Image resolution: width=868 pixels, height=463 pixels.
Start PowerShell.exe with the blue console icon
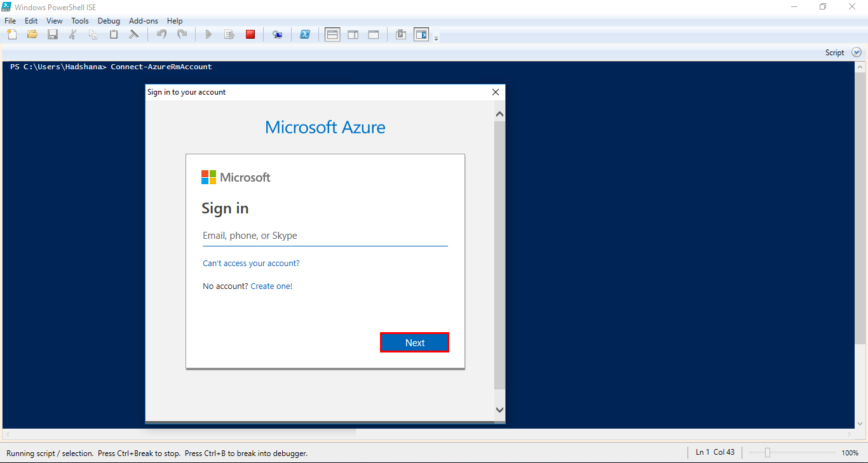[x=305, y=34]
